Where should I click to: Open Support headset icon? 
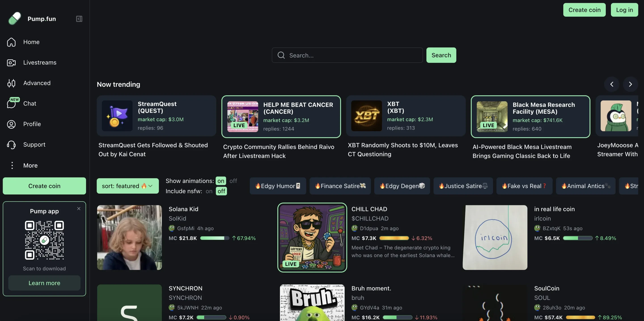(x=11, y=145)
